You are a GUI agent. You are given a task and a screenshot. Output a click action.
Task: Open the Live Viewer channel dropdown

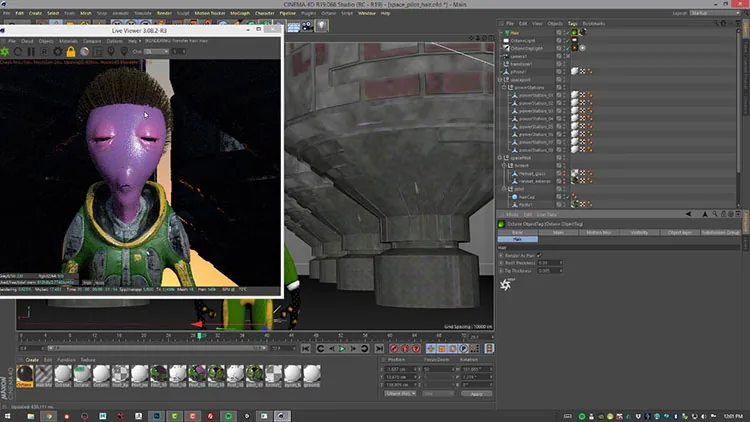(156, 52)
